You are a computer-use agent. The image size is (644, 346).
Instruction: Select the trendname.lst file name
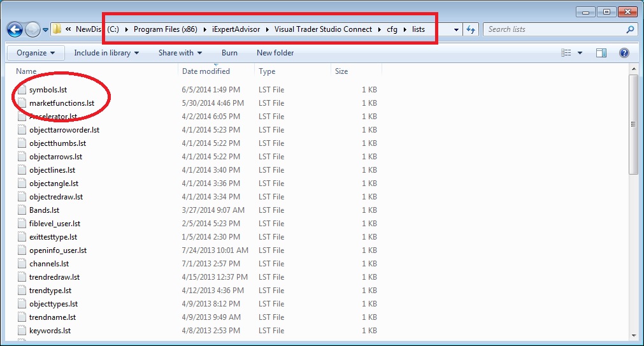pyautogui.click(x=53, y=317)
